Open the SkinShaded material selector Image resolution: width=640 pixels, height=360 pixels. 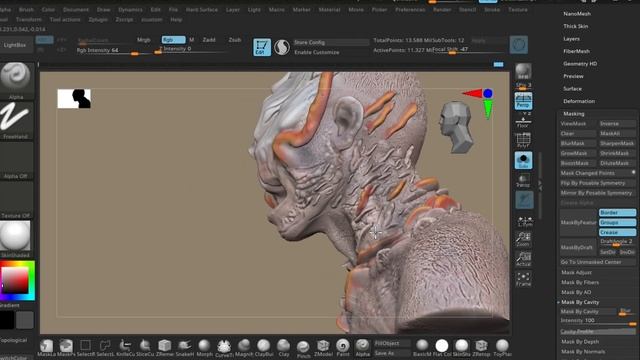16,238
